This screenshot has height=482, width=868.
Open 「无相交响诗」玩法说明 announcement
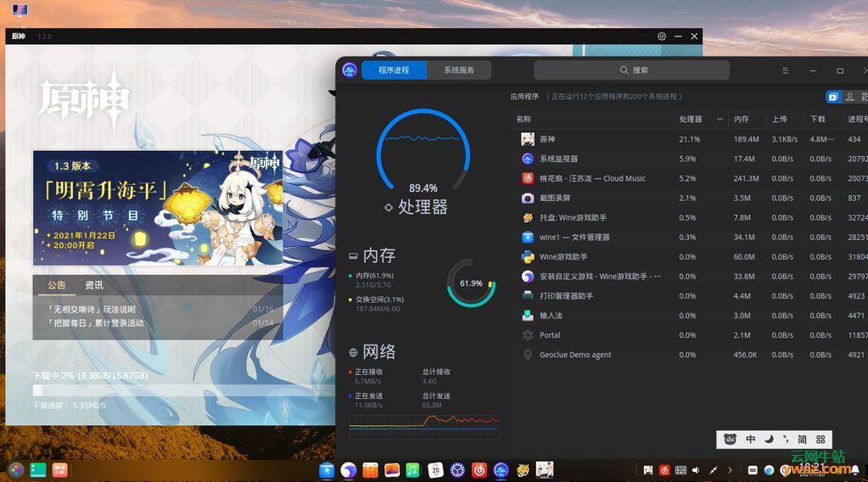pyautogui.click(x=92, y=310)
